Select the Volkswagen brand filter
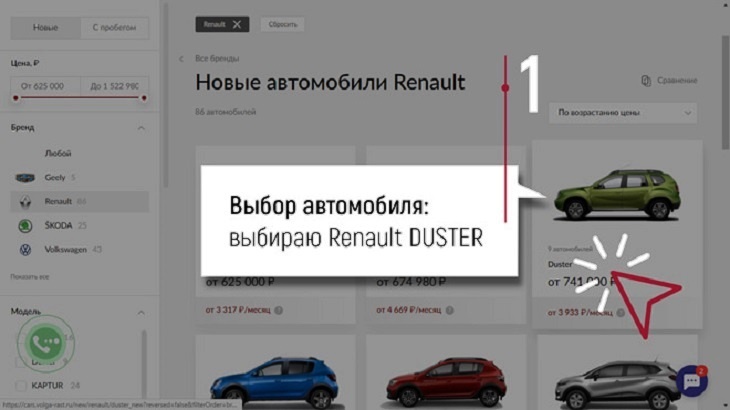This screenshot has height=410, width=730. (x=80, y=250)
